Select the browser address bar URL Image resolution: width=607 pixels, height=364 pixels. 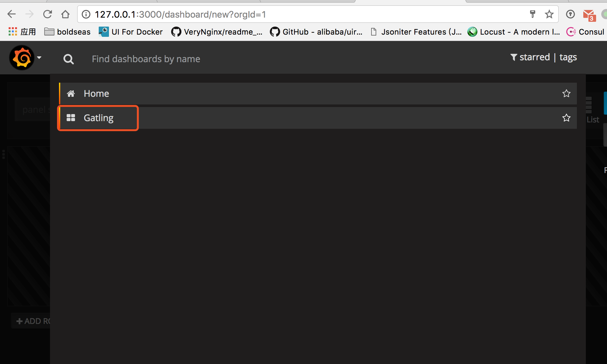180,14
